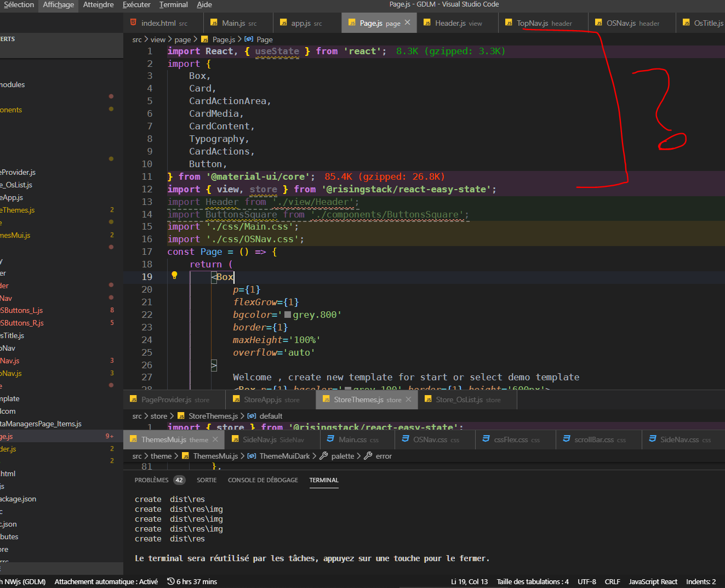Click the JS icon on the Header.js tab

pyautogui.click(x=427, y=23)
